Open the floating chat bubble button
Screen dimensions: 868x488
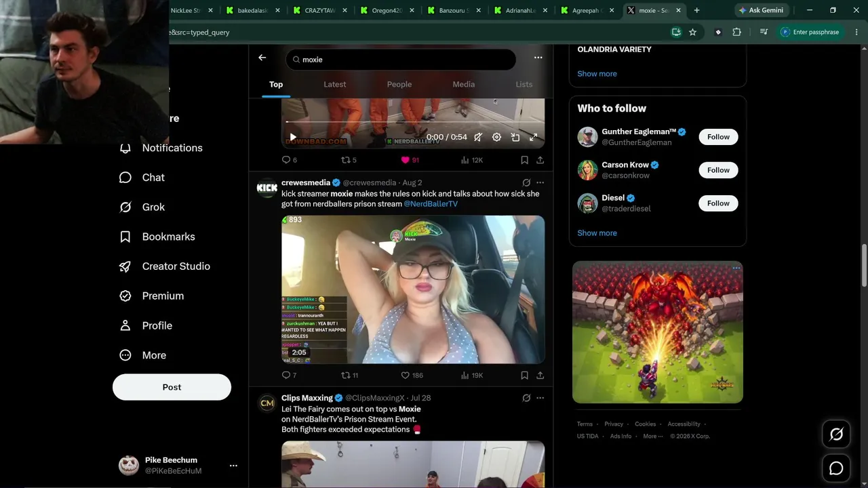point(836,468)
